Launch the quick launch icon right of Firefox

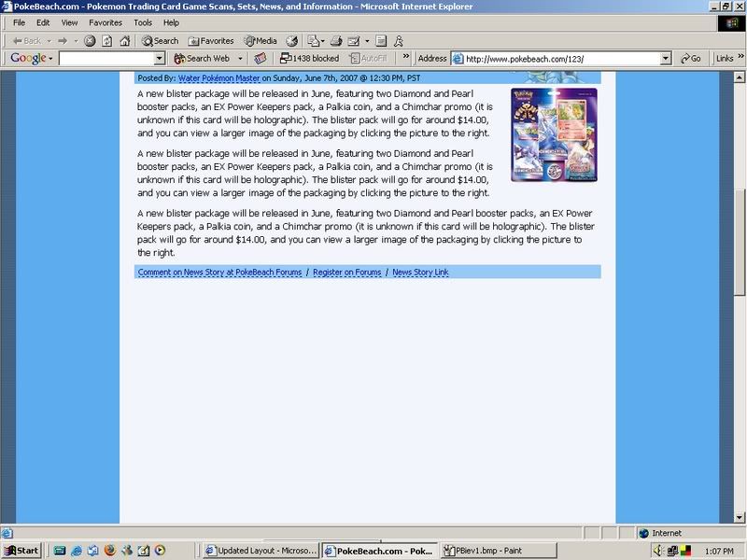point(127,551)
